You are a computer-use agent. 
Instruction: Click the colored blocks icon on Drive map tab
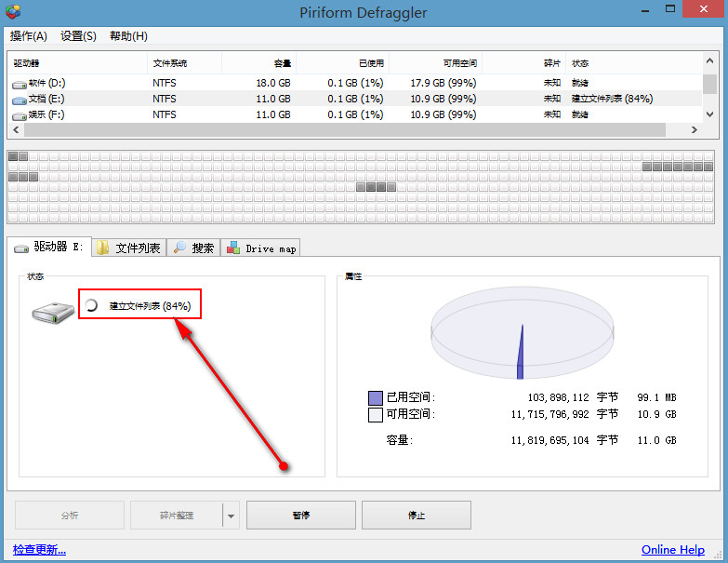(233, 248)
